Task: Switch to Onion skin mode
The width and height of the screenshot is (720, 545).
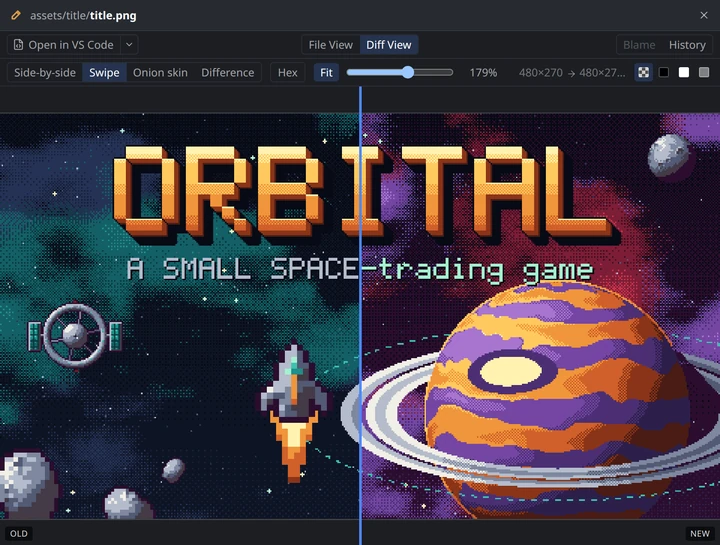Action: point(160,73)
